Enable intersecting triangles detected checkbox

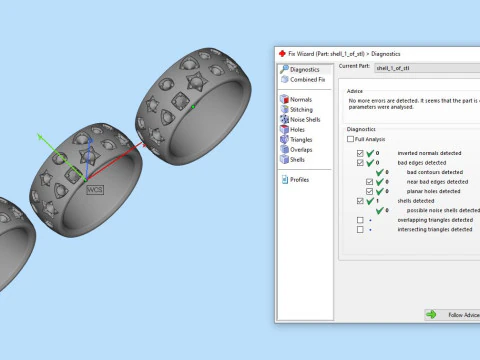[360, 230]
